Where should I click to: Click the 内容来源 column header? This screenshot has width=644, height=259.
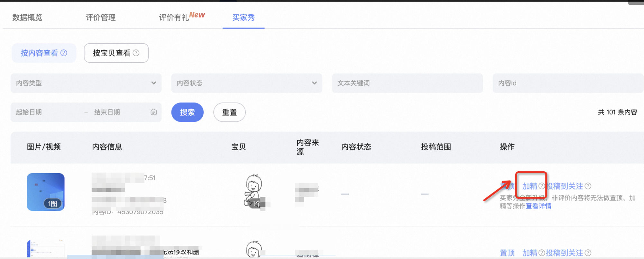[308, 147]
